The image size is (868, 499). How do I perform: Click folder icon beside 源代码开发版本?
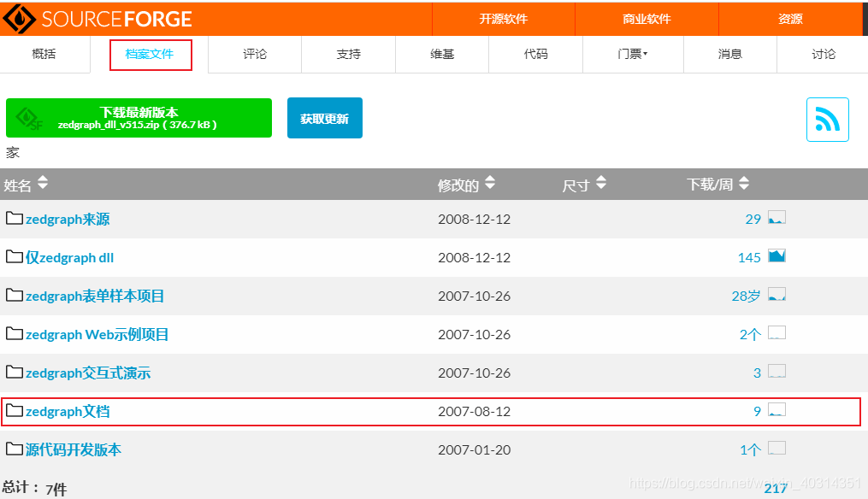(x=15, y=449)
